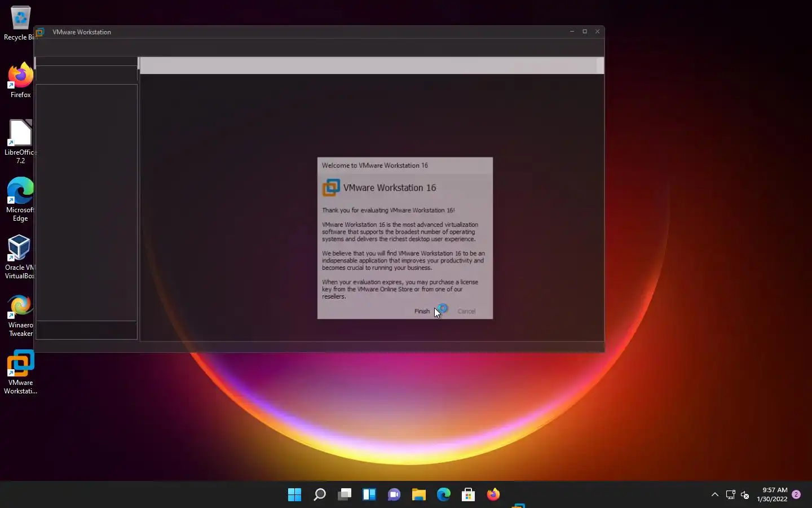The height and width of the screenshot is (508, 812).
Task: Click Cancel in the VMware welcome dialog
Action: tap(466, 311)
